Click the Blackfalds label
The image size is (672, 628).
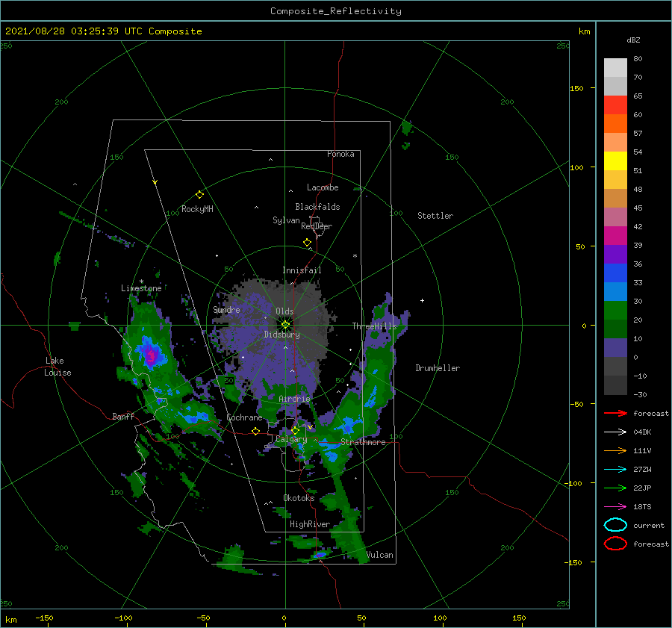click(317, 207)
